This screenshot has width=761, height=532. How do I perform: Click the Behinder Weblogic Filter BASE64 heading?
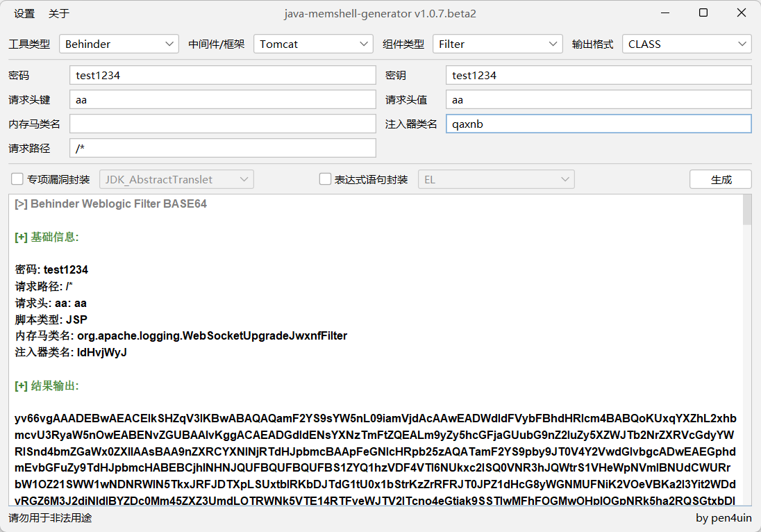click(x=110, y=204)
